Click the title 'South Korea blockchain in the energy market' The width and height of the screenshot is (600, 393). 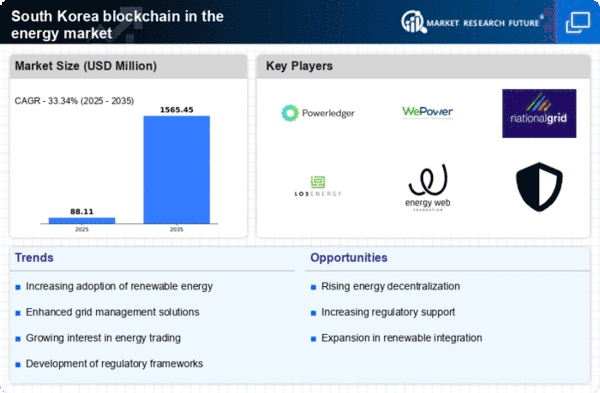117,24
